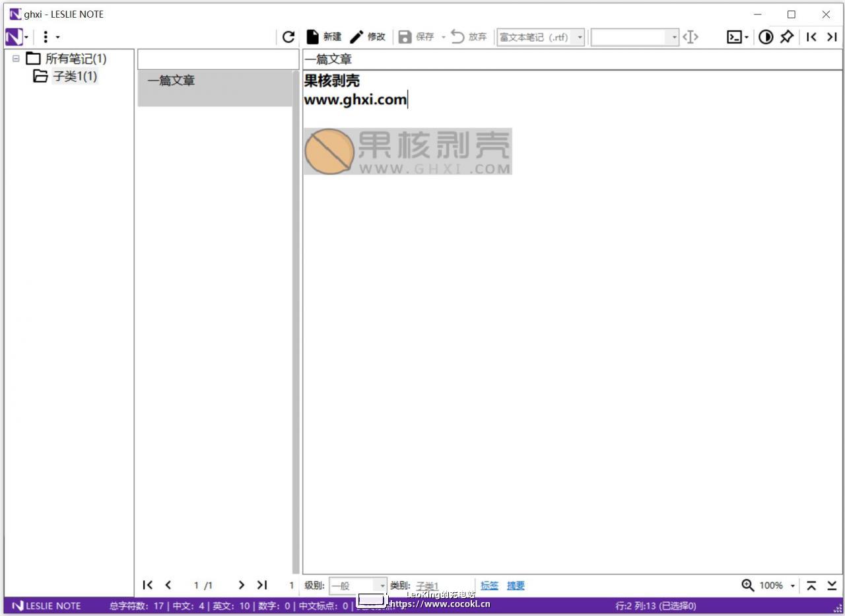Image resolution: width=845 pixels, height=616 pixels.
Task: Click the 类别 category link 子类1
Action: click(x=427, y=586)
